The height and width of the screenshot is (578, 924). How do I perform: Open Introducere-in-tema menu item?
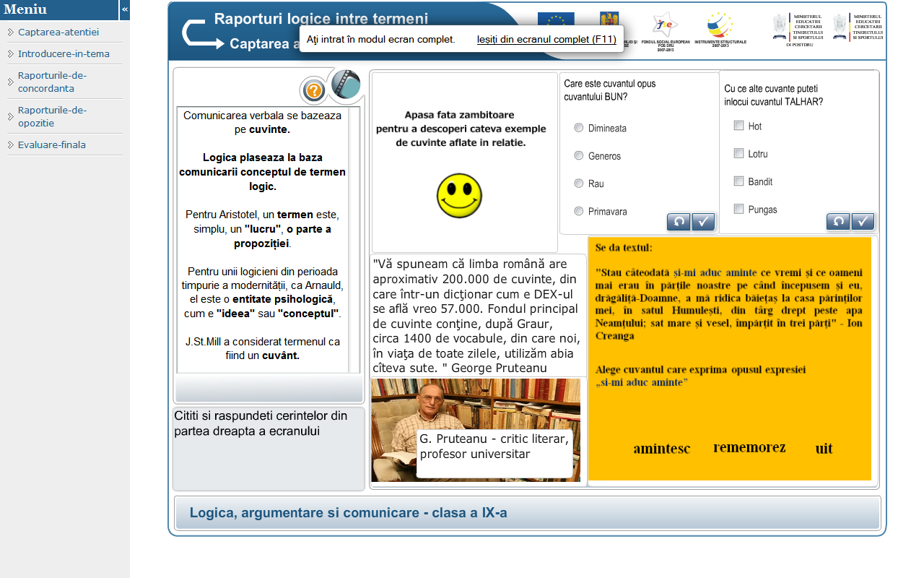pyautogui.click(x=64, y=53)
